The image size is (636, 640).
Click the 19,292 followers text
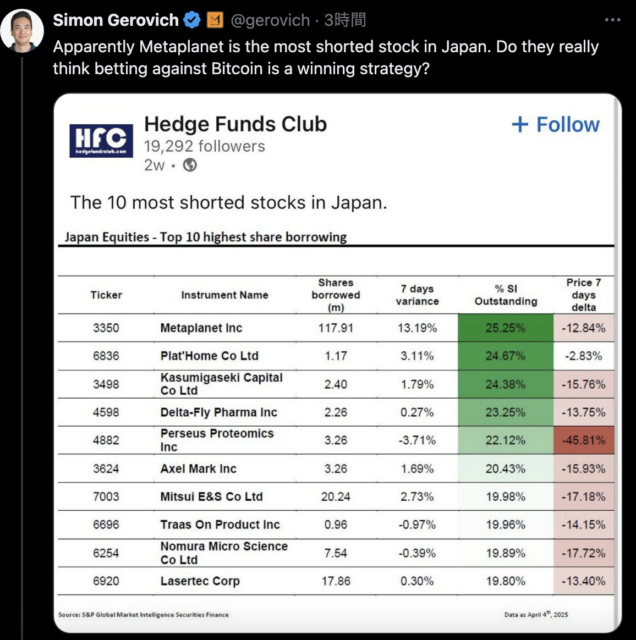[x=205, y=146]
